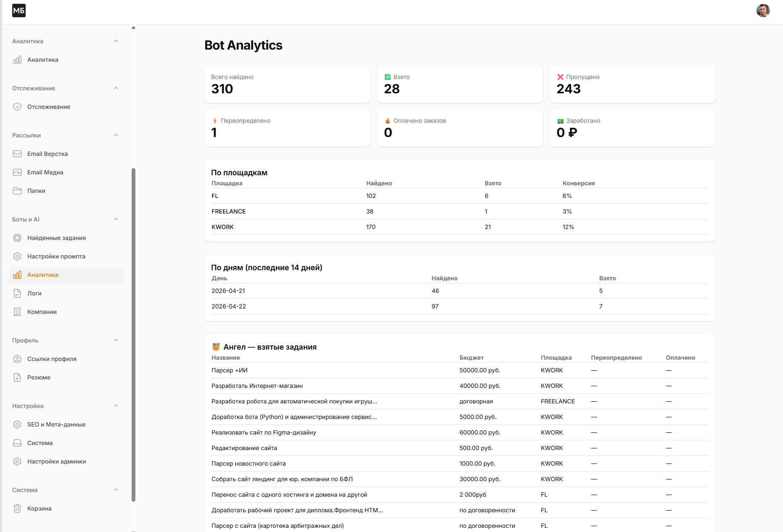Open Настройки промпта menu item

[x=56, y=256]
